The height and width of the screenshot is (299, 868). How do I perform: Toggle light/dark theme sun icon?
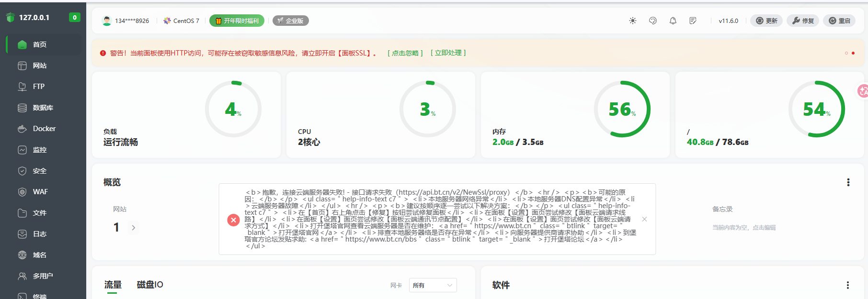[633, 21]
